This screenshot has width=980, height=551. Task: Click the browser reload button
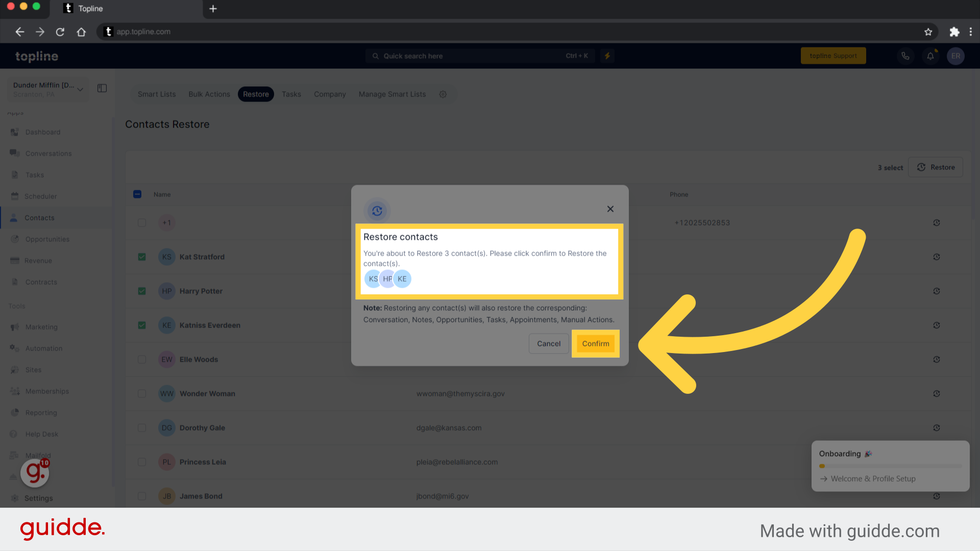tap(60, 32)
